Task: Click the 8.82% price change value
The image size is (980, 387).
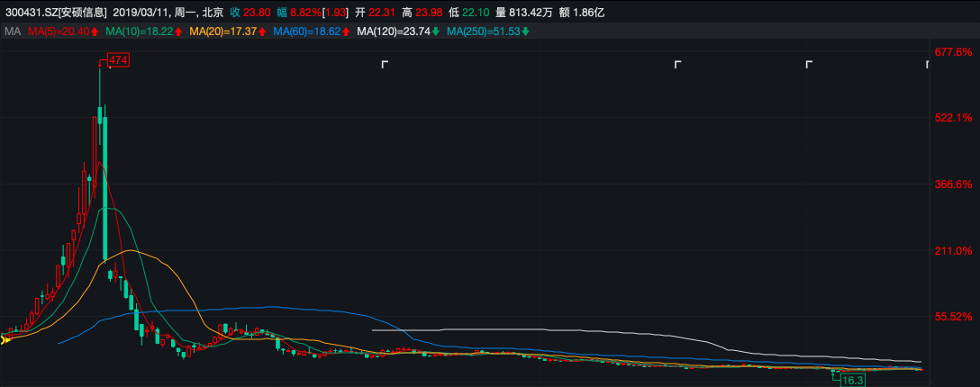Action: (304, 13)
